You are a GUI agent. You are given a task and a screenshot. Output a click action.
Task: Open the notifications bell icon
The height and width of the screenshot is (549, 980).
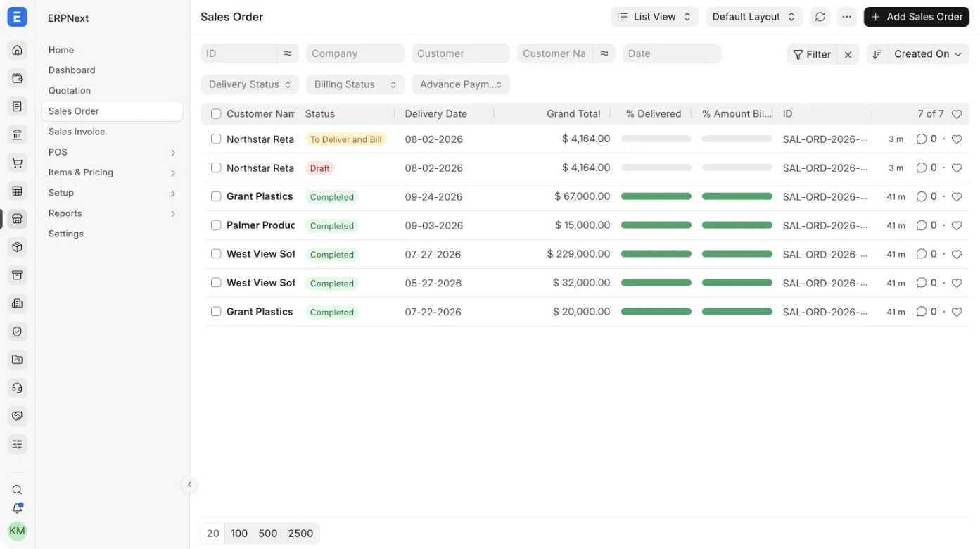[x=18, y=508]
